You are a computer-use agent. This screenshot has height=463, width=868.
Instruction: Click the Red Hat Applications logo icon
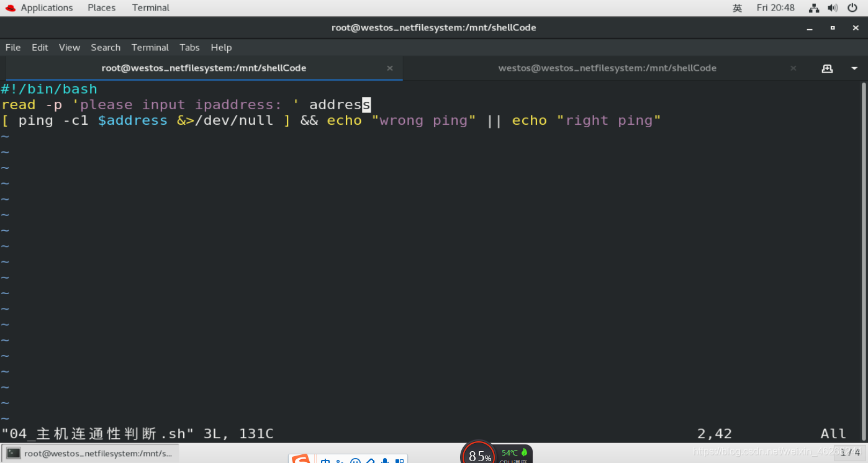tap(10, 8)
